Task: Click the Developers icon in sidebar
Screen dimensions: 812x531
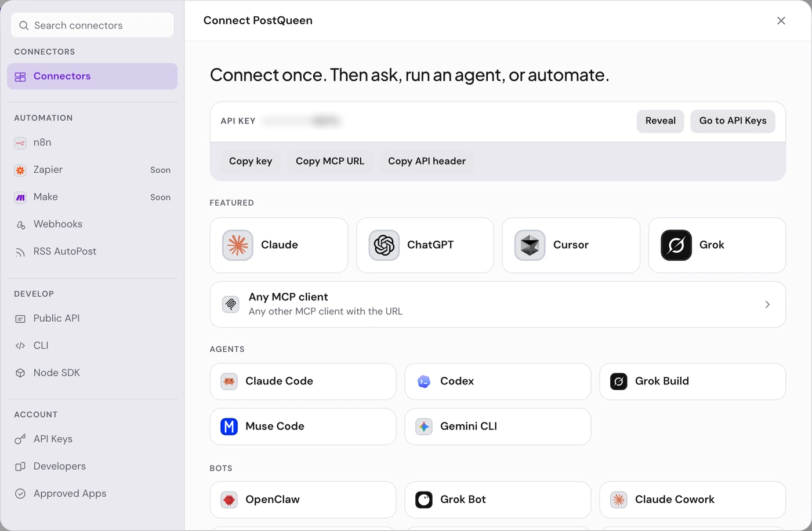Action: pos(20,466)
